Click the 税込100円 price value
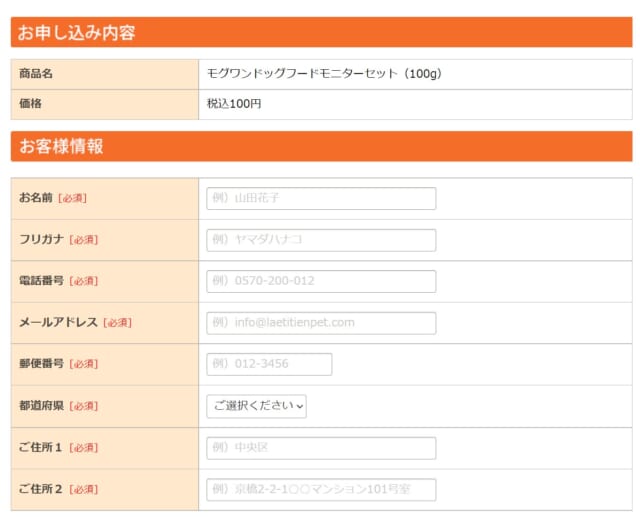 (234, 104)
